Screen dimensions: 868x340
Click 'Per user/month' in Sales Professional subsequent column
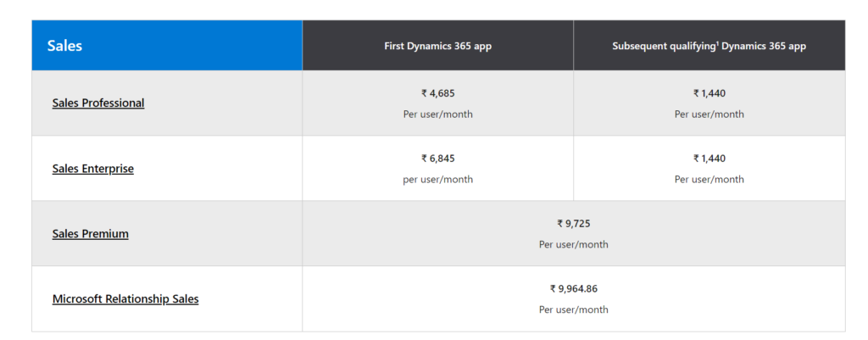coord(709,114)
